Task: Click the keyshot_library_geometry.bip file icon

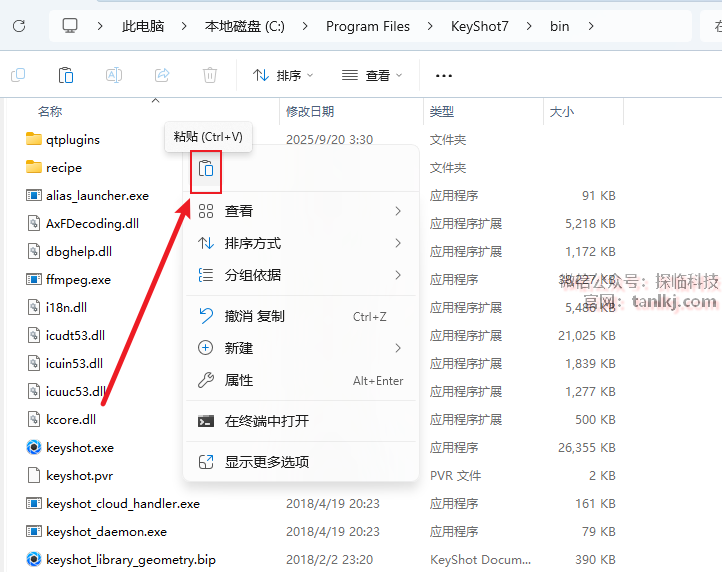Action: tap(34, 559)
